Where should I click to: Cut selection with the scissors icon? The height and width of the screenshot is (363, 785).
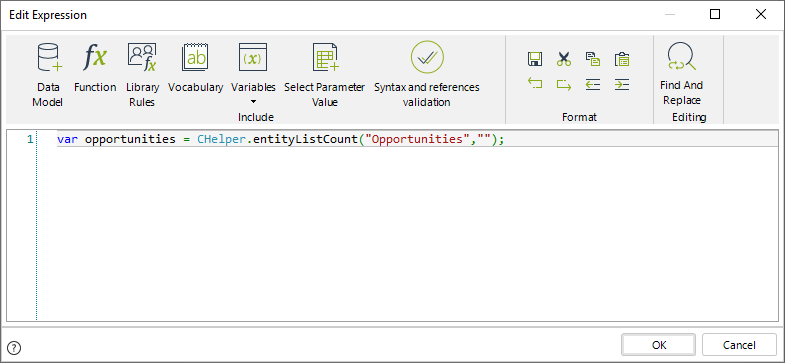click(x=564, y=59)
